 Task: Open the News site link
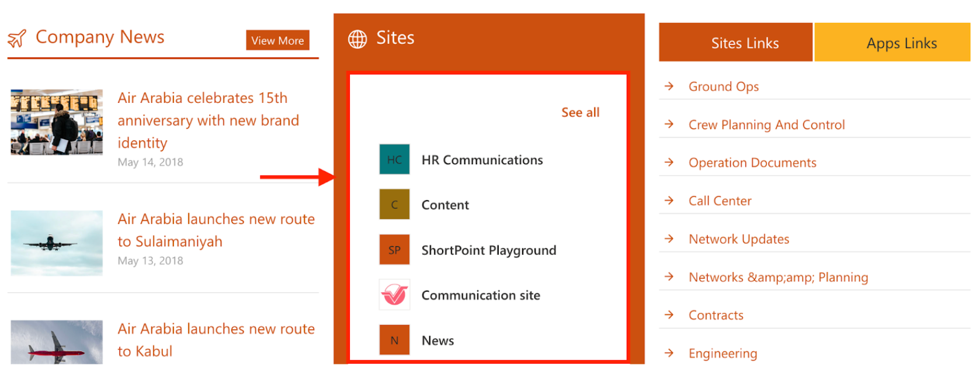point(437,340)
